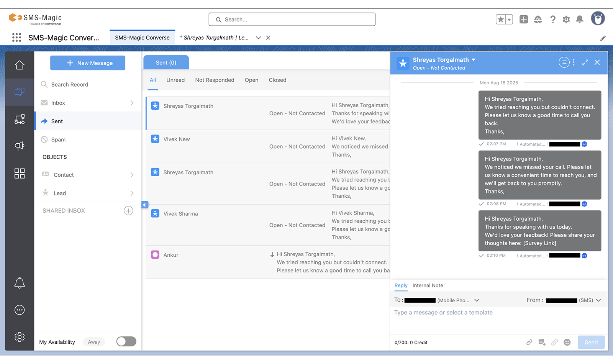Open the Ankur conversation

pos(268,262)
